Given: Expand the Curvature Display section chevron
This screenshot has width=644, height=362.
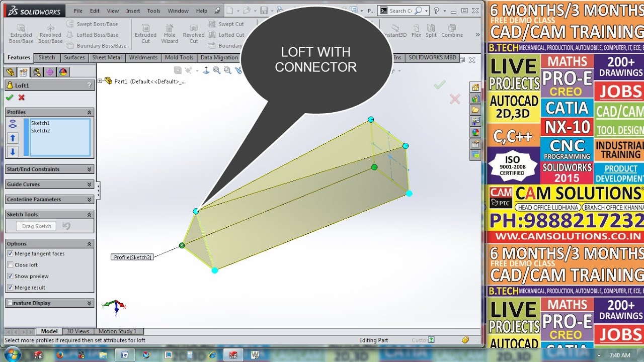Looking at the screenshot, I should pyautogui.click(x=90, y=303).
